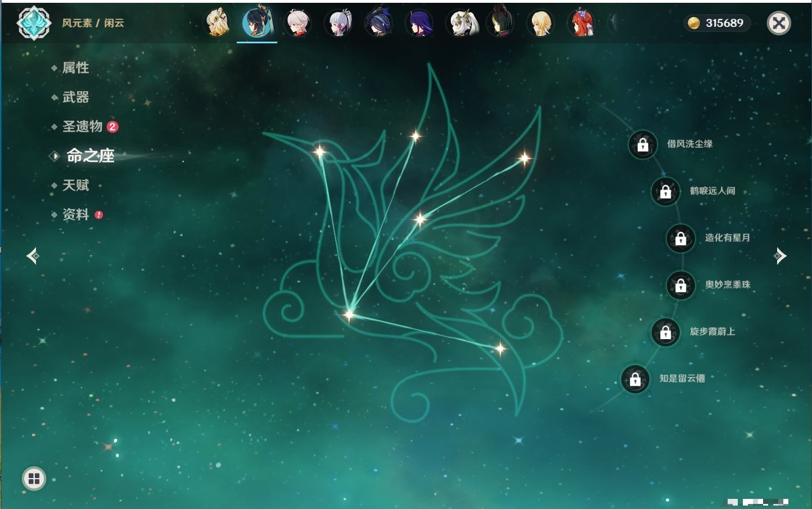The width and height of the screenshot is (812, 509).
Task: Select the highlighted Xianyun portrait
Action: (257, 23)
